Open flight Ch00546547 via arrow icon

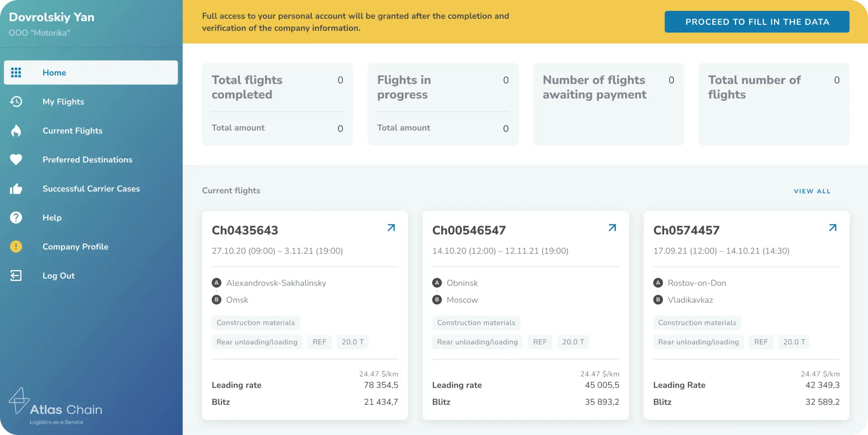(612, 228)
